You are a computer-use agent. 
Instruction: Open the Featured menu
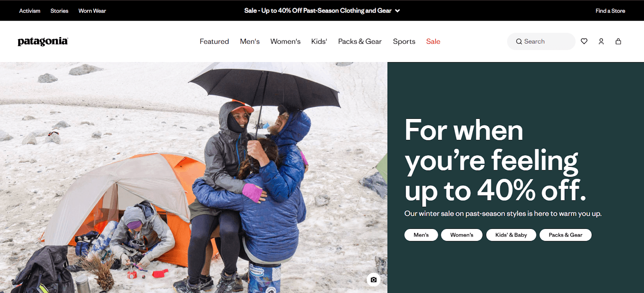click(x=214, y=42)
